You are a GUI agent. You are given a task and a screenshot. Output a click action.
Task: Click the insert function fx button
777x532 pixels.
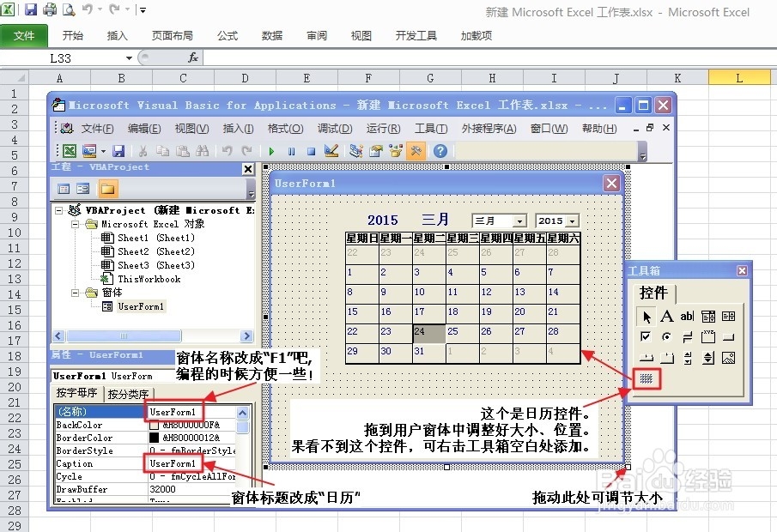click(x=193, y=58)
